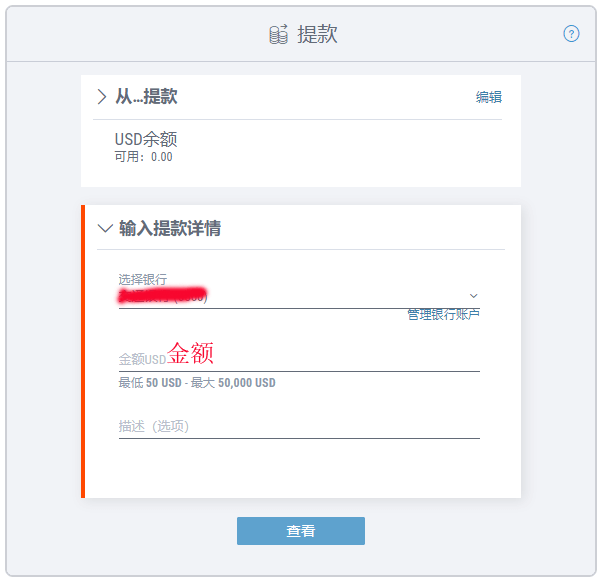
Task: Click the 从...提款 section heading
Action: (x=146, y=97)
